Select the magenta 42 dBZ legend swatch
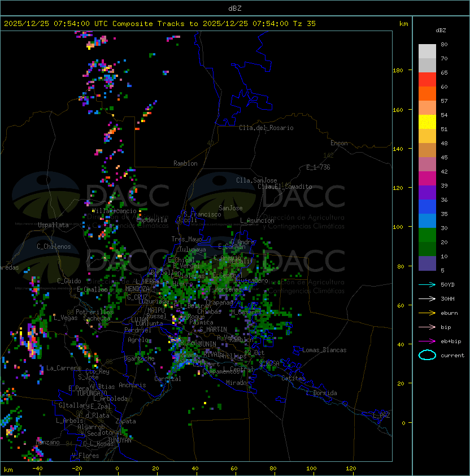 (427, 179)
